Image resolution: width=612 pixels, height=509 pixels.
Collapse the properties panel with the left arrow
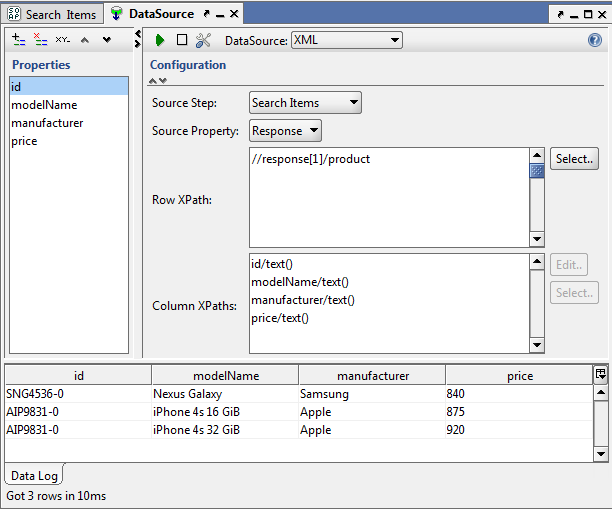[137, 34]
